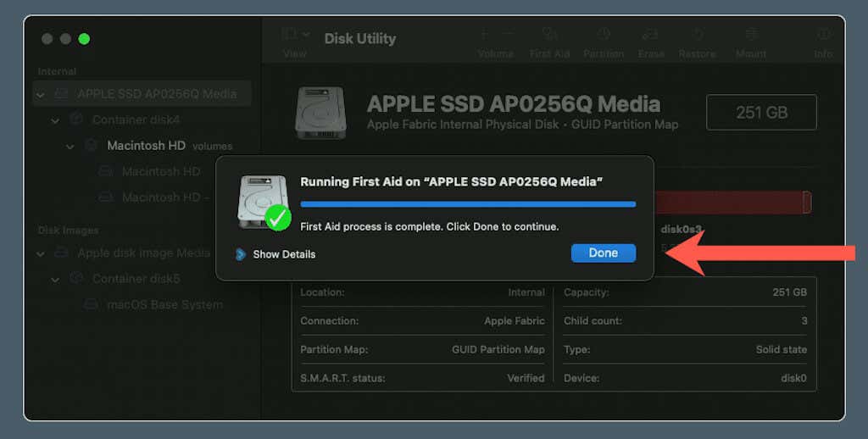Viewport: 868px width, 439px height.
Task: Click the 251 GB size box in header
Action: coord(761,113)
